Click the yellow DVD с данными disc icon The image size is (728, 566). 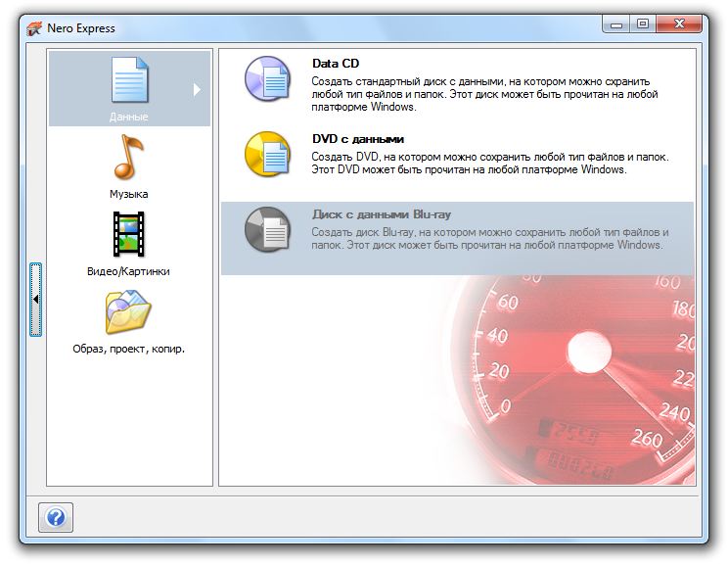coord(268,154)
